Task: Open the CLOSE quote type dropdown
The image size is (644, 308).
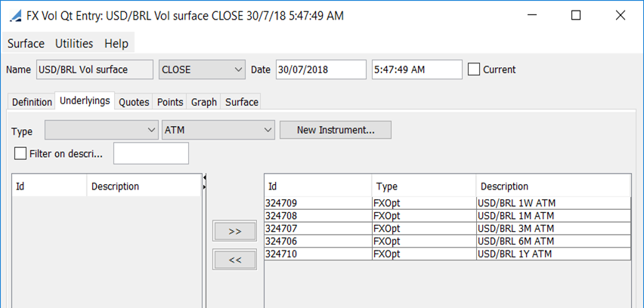Action: [x=202, y=69]
